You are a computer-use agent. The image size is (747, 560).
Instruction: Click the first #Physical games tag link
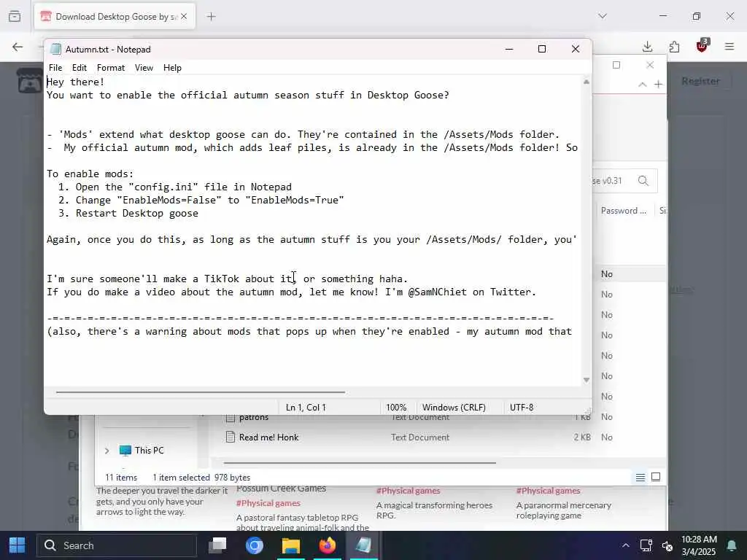tap(268, 503)
